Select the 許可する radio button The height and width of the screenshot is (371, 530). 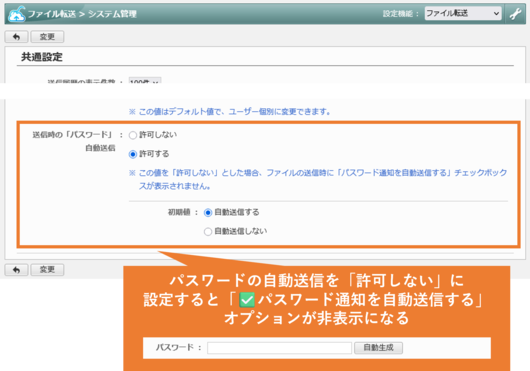pos(133,154)
